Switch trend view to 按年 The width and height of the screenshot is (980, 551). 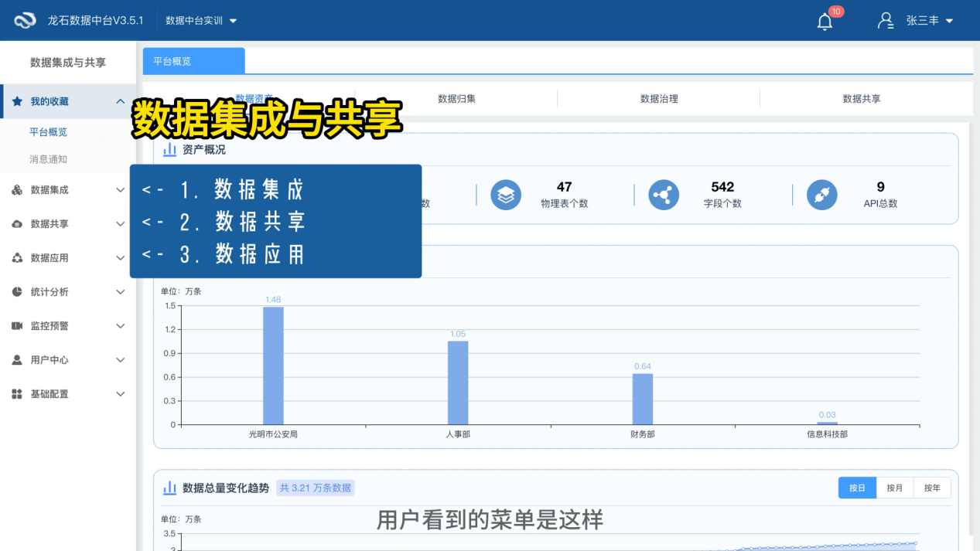point(931,488)
